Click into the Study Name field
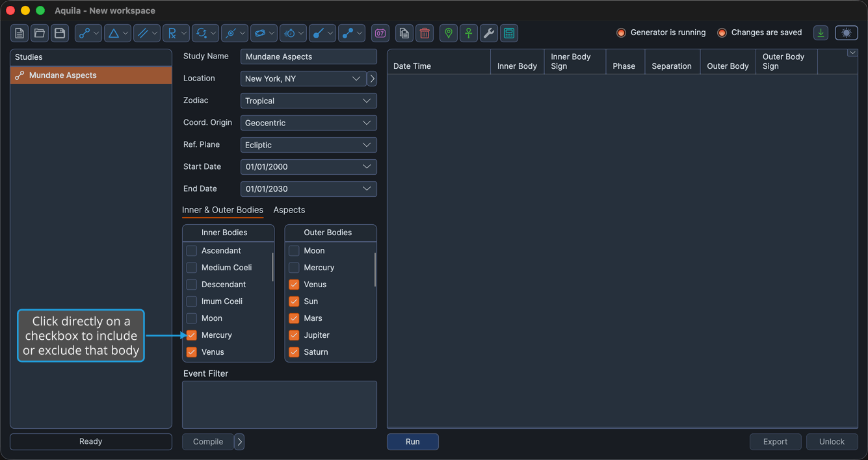 308,57
